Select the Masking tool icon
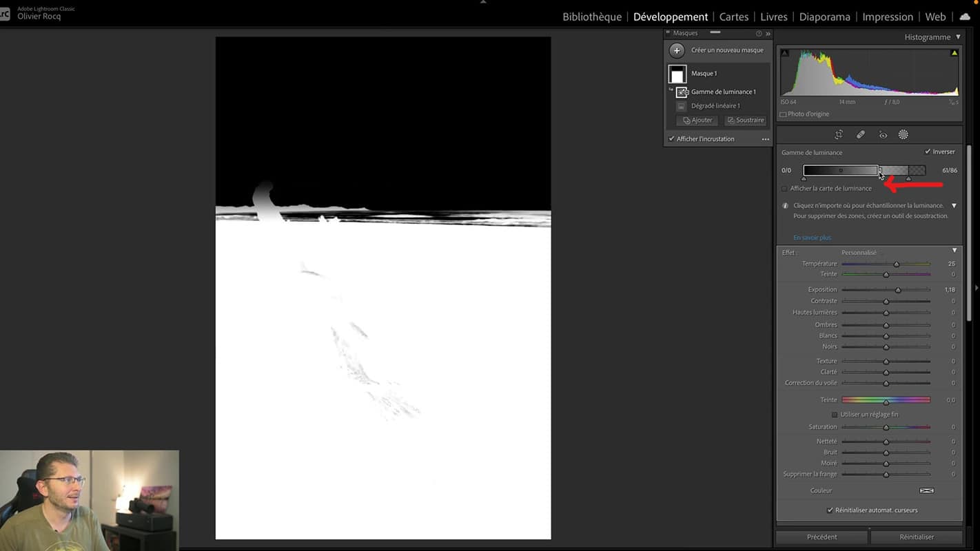 click(904, 135)
